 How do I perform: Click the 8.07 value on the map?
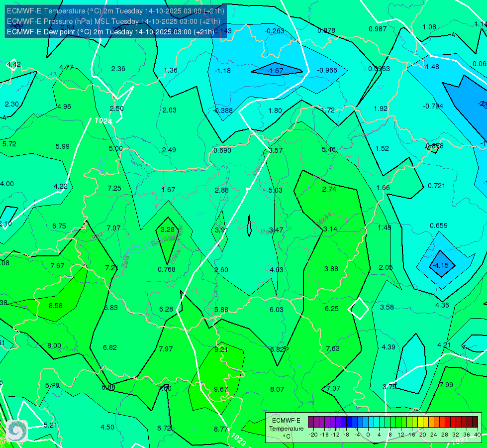pos(277,389)
